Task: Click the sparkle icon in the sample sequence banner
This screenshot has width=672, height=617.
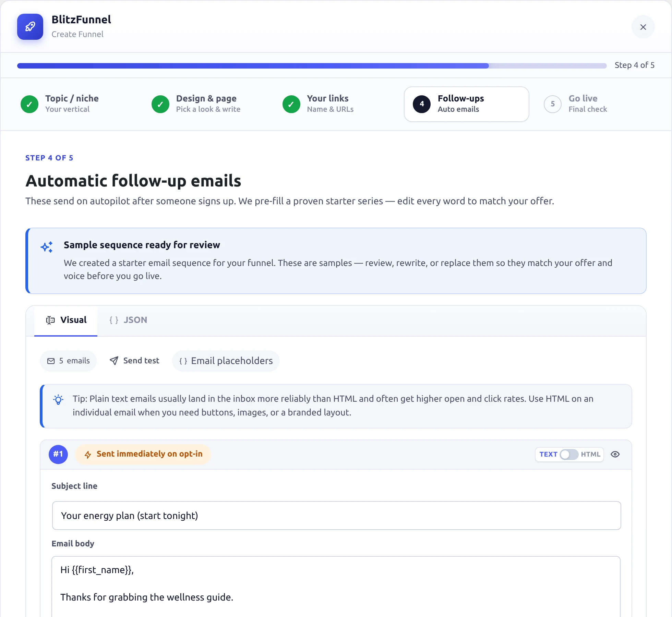Action: 47,247
